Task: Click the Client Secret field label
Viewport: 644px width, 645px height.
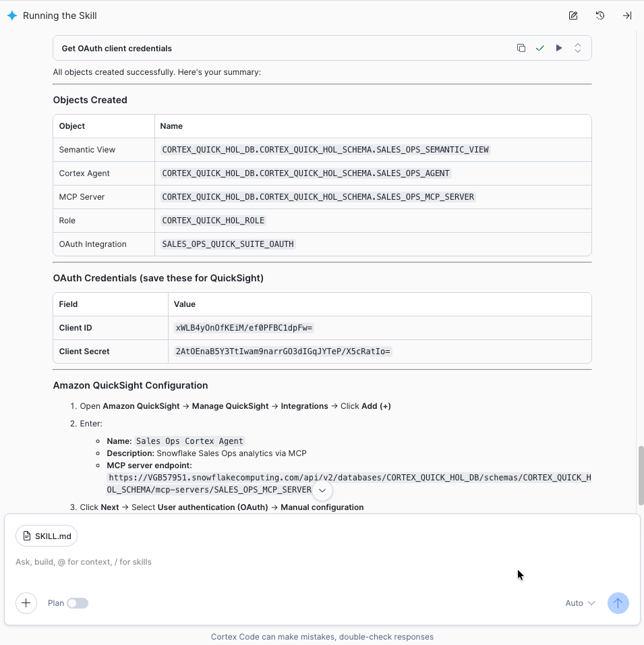Action: [84, 352]
